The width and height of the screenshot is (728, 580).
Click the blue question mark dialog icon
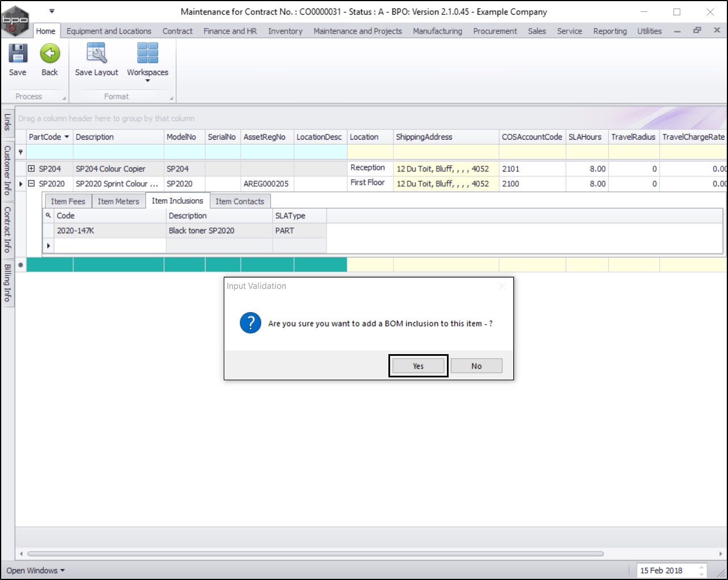(x=250, y=323)
